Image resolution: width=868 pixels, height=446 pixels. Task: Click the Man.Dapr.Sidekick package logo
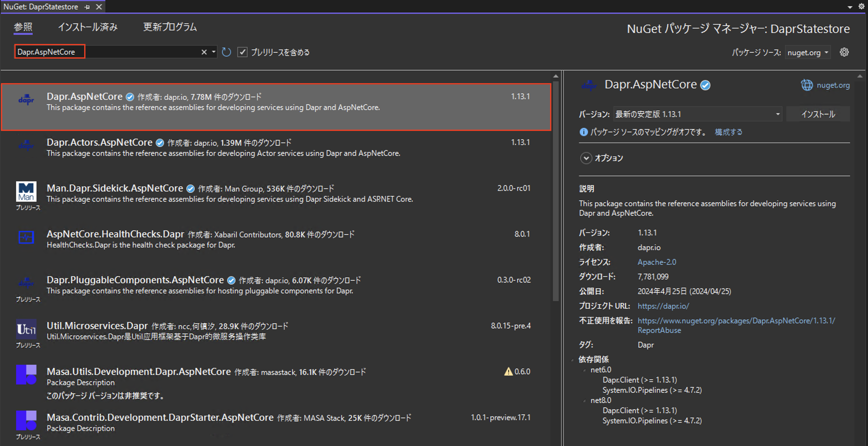(26, 191)
